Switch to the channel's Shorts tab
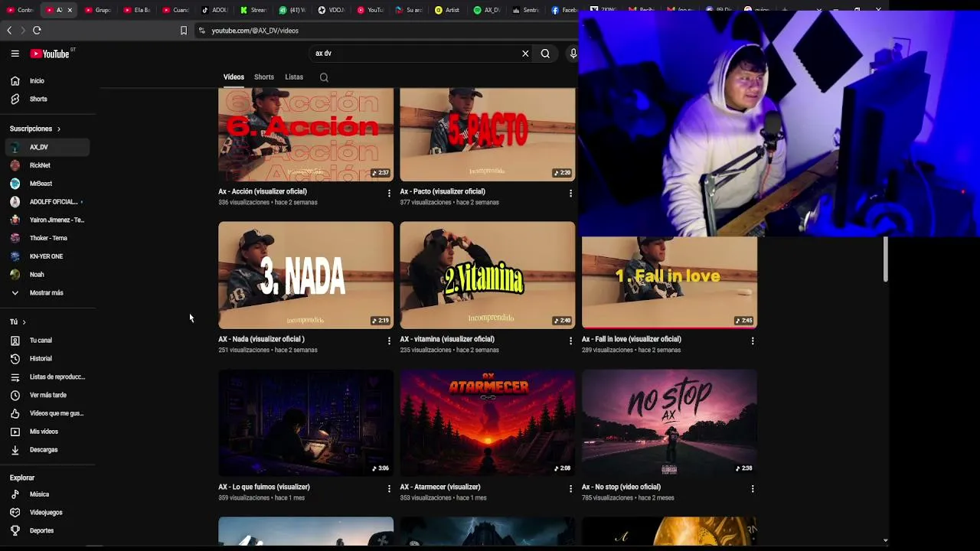Viewport: 980px width, 551px height. (264, 77)
